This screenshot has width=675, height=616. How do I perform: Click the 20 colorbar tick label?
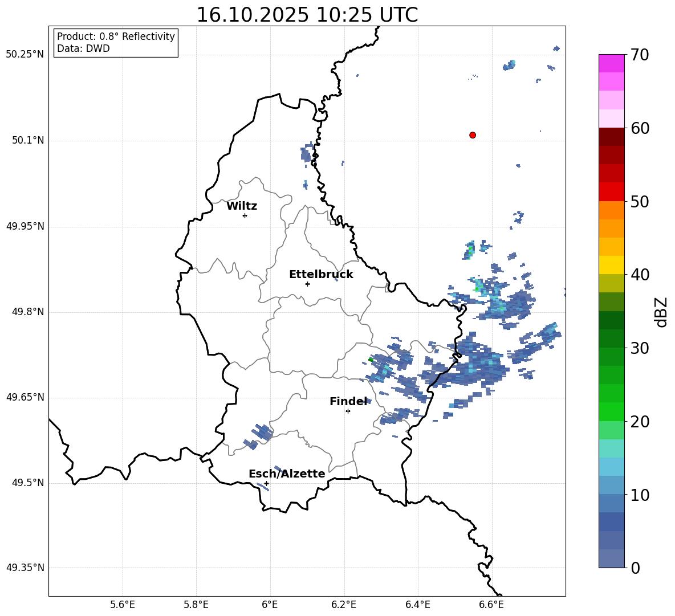640,421
